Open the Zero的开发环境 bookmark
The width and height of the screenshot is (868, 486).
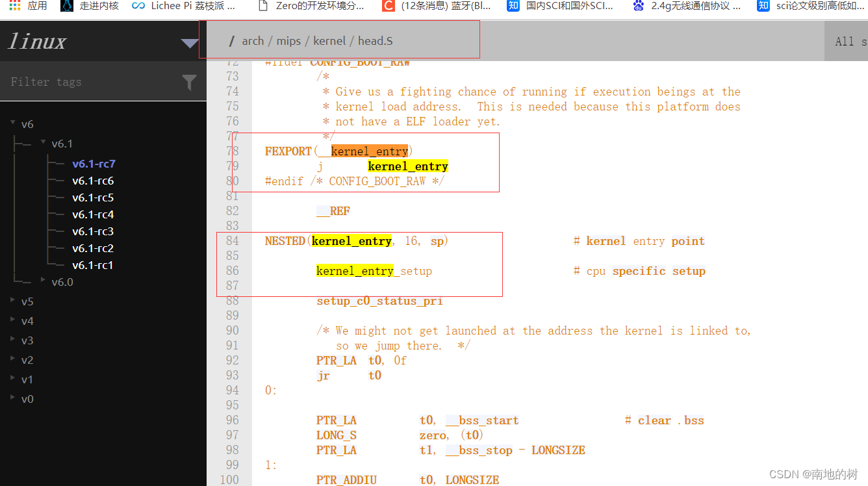(311, 6)
